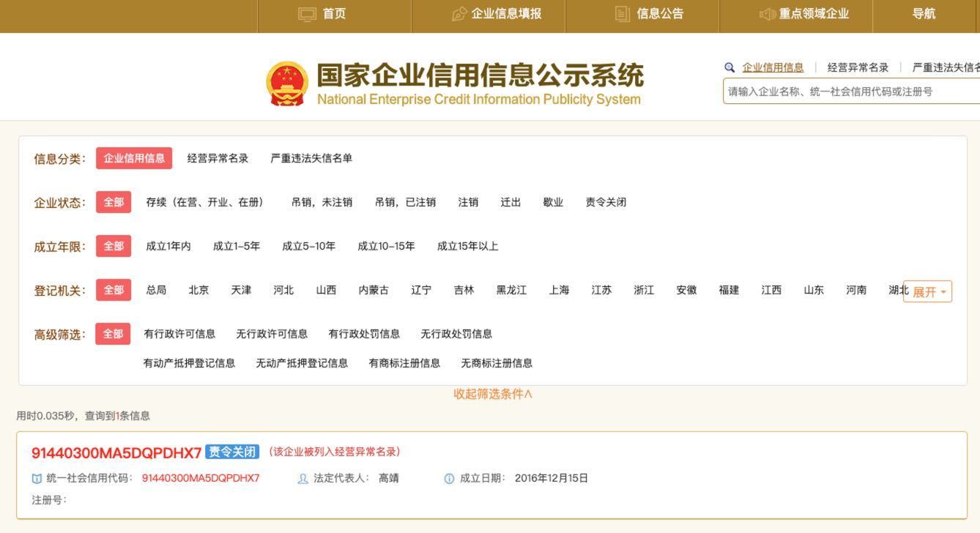Viewport: 980px width, 533px height.
Task: Select 严重违法失信名单 in 信息分类 filter
Action: tap(311, 158)
